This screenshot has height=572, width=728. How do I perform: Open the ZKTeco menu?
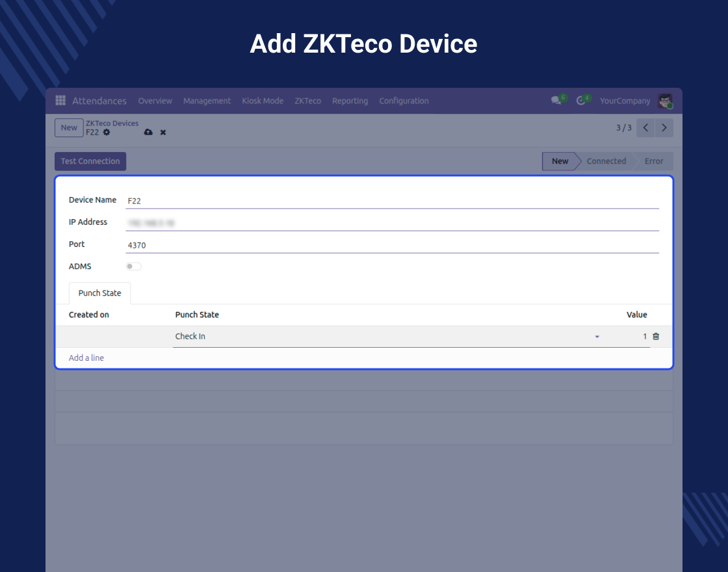pos(308,101)
